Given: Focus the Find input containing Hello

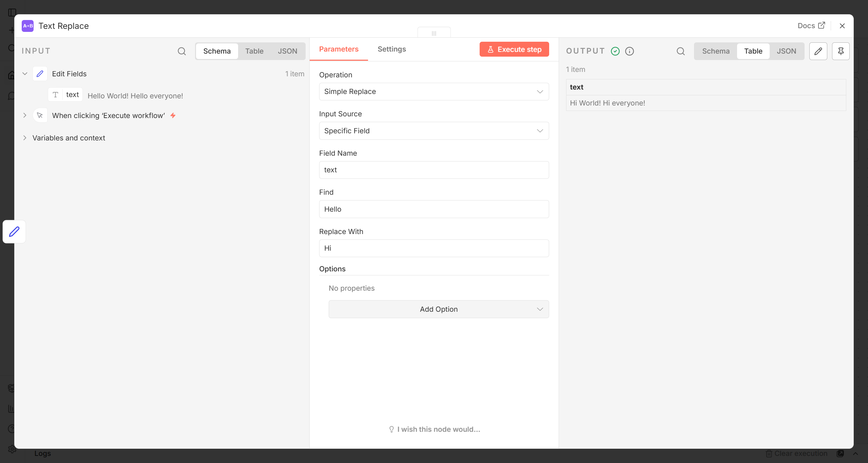Looking at the screenshot, I should [434, 209].
